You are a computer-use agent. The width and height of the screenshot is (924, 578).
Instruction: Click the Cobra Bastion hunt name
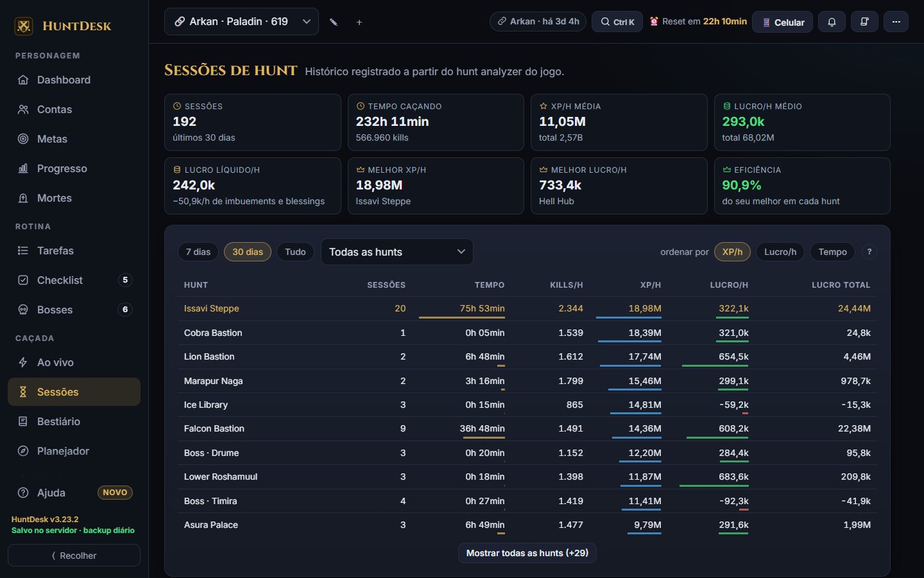click(x=213, y=333)
